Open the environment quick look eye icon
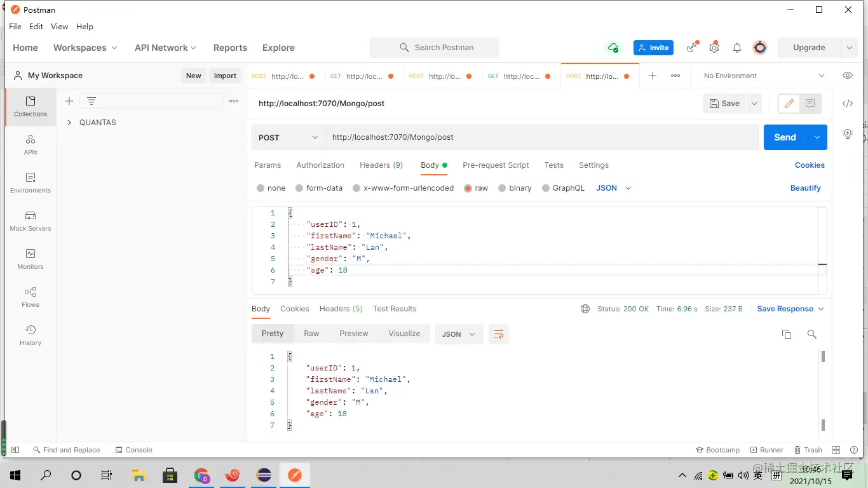 [x=848, y=76]
